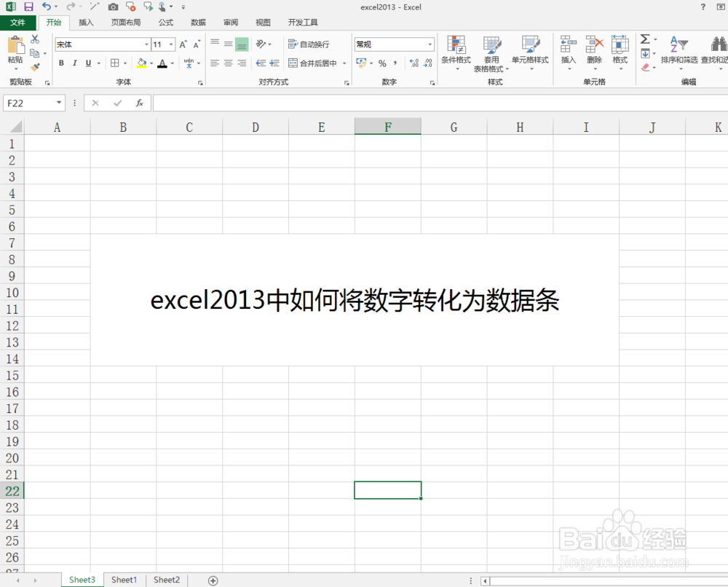
Task: Expand the merge and center dropdown arrow
Action: pos(344,63)
